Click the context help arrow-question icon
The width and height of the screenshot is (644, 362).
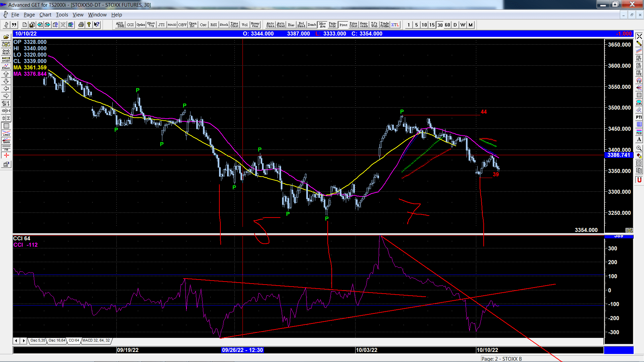click(97, 25)
